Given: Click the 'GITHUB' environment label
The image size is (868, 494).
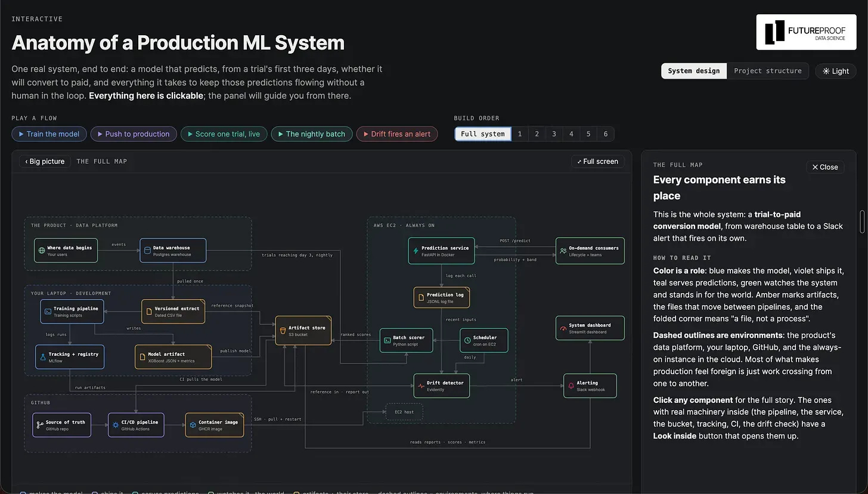Looking at the screenshot, I should click(x=40, y=403).
